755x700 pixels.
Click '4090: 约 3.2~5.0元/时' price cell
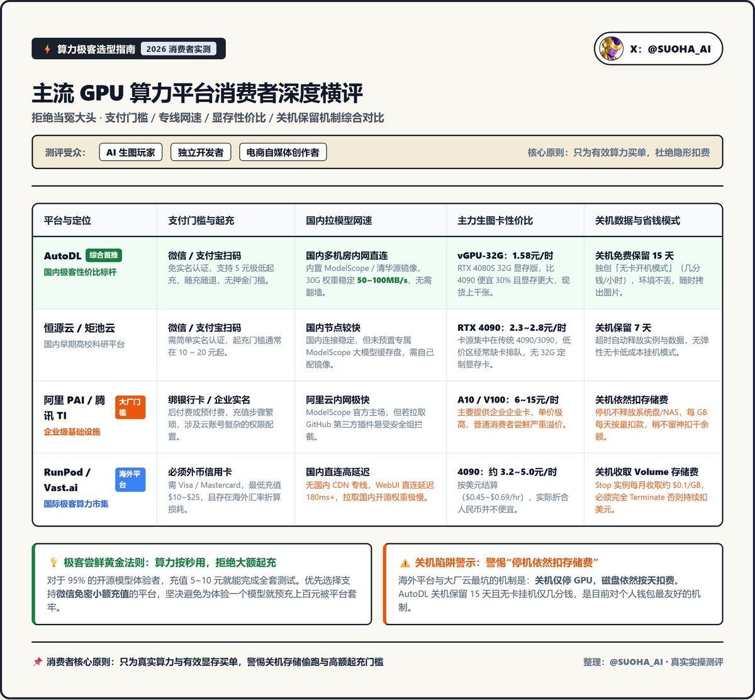[508, 472]
